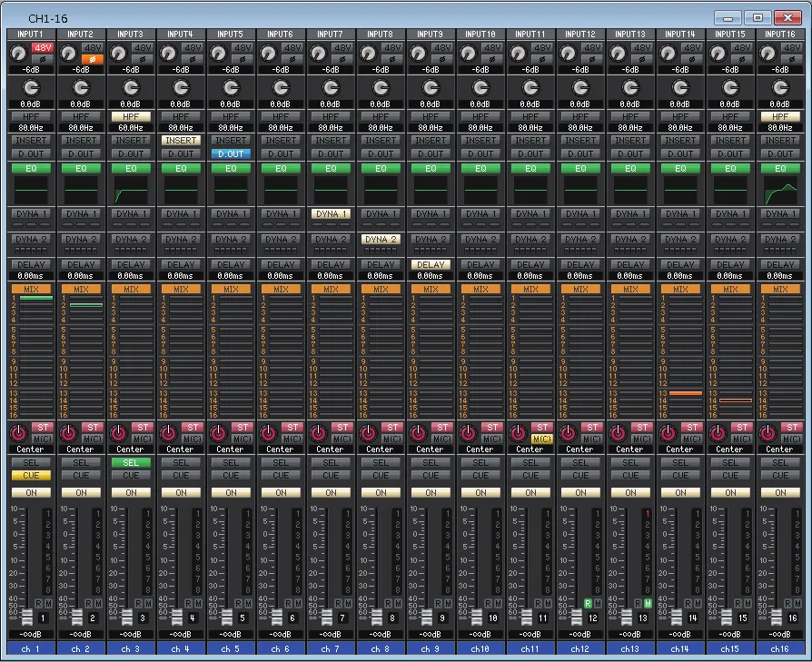Toggle the ST button on INPUT10
812x662 pixels.
[492, 427]
